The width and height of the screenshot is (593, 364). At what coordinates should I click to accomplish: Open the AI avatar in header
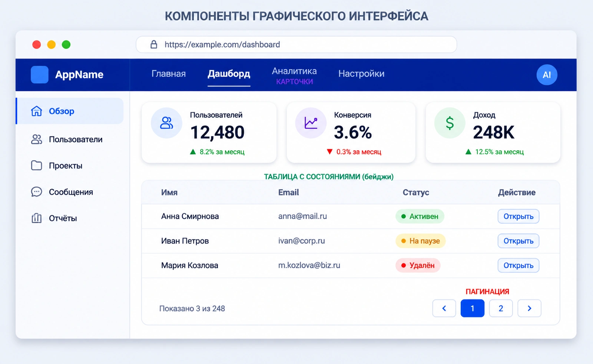(547, 75)
